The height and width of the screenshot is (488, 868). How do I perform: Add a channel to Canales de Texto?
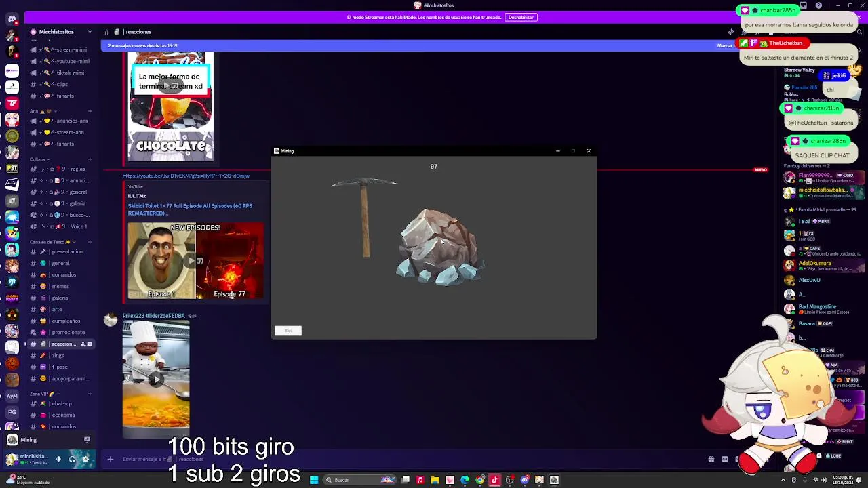(x=90, y=242)
